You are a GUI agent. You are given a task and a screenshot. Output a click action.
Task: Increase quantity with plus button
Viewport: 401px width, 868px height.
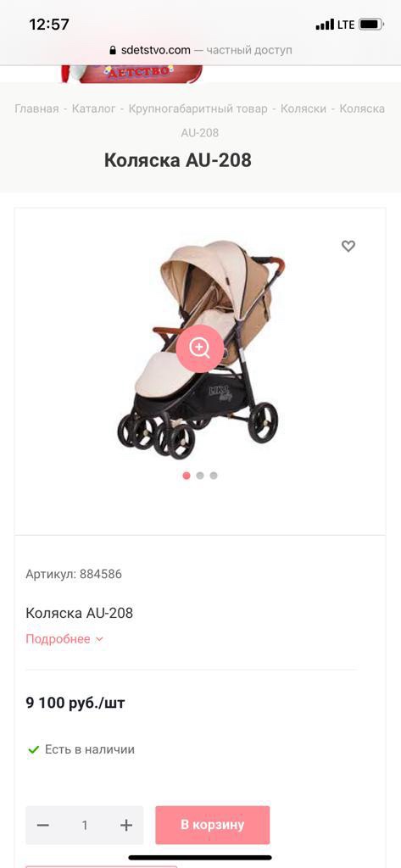(126, 825)
